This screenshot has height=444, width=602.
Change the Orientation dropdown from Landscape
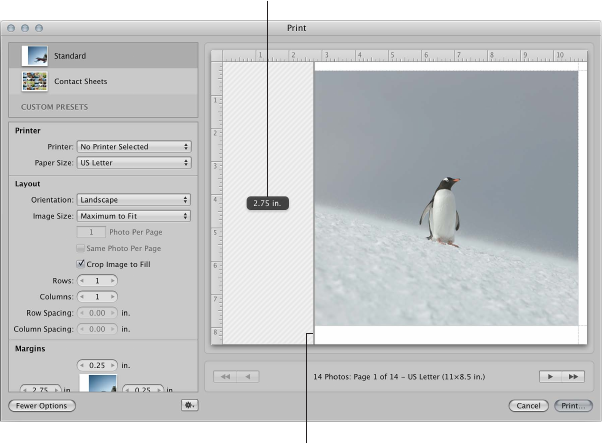pos(134,200)
